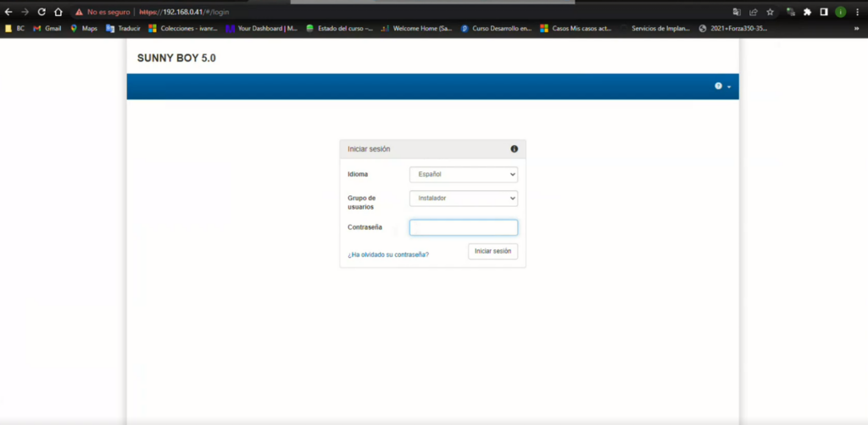Open the 2021+Forza350 bookmark
Screen dimensions: 868x425
coord(733,28)
